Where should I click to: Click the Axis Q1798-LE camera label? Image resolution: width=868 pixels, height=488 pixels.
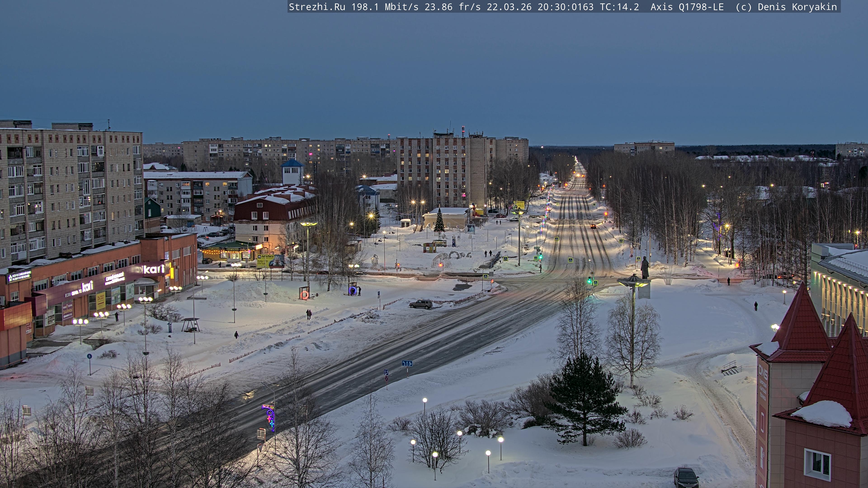click(687, 7)
